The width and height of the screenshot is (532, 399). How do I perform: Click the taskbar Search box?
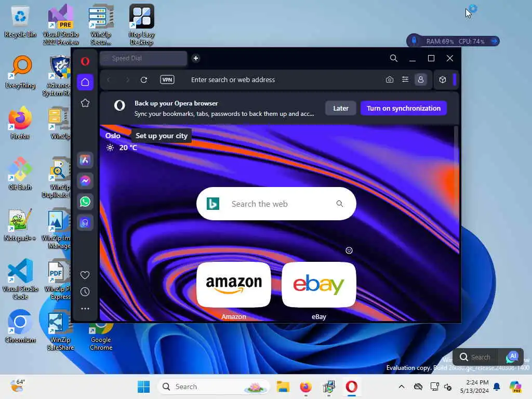pyautogui.click(x=214, y=387)
